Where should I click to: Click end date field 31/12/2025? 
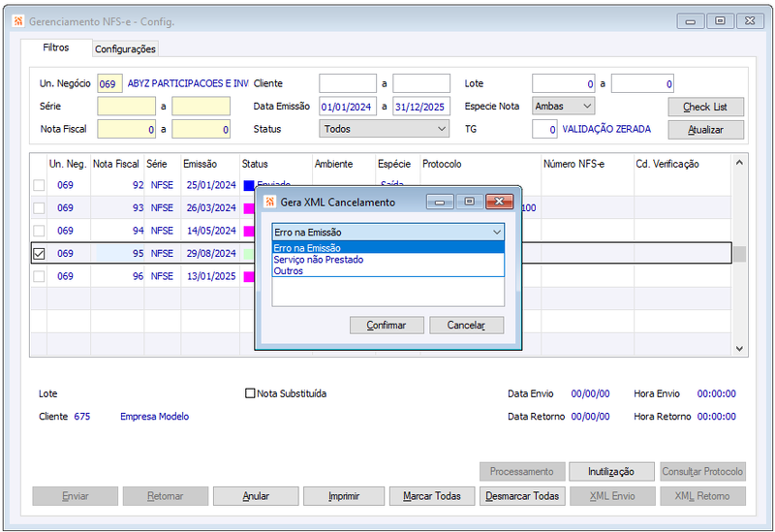(421, 107)
